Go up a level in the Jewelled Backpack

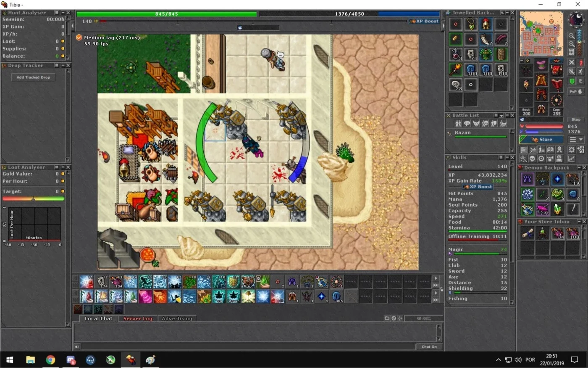[x=503, y=13]
